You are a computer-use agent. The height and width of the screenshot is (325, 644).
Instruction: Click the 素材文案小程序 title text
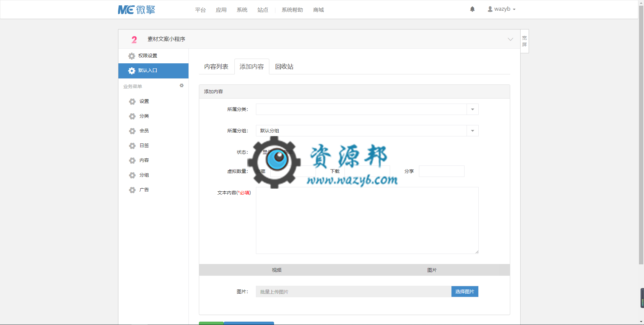click(166, 39)
